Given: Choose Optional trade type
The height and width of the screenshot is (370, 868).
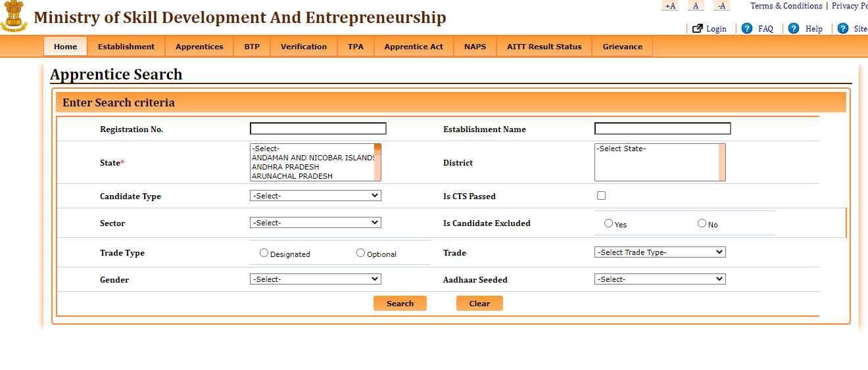Looking at the screenshot, I should point(360,253).
